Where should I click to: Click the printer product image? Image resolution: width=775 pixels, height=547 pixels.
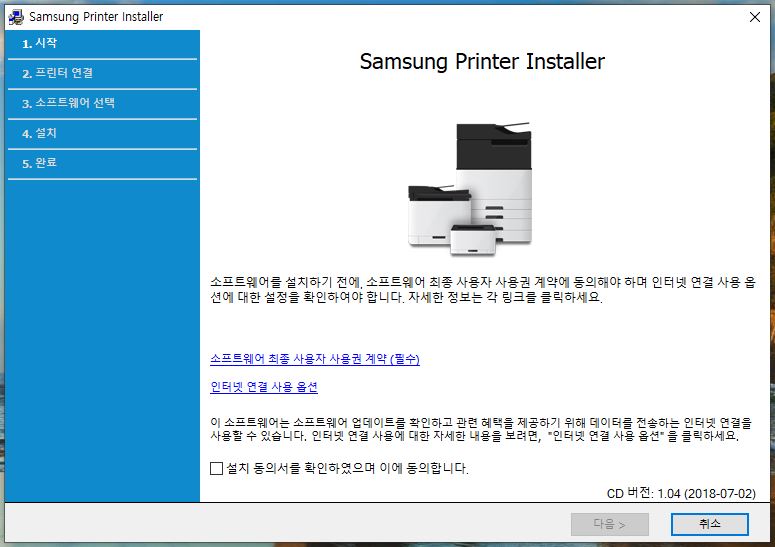[470, 188]
